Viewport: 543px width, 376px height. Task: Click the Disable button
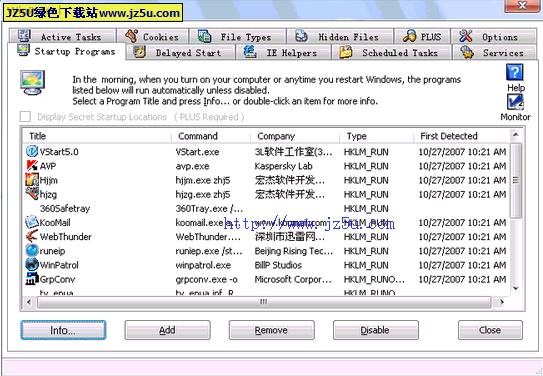pos(376,330)
